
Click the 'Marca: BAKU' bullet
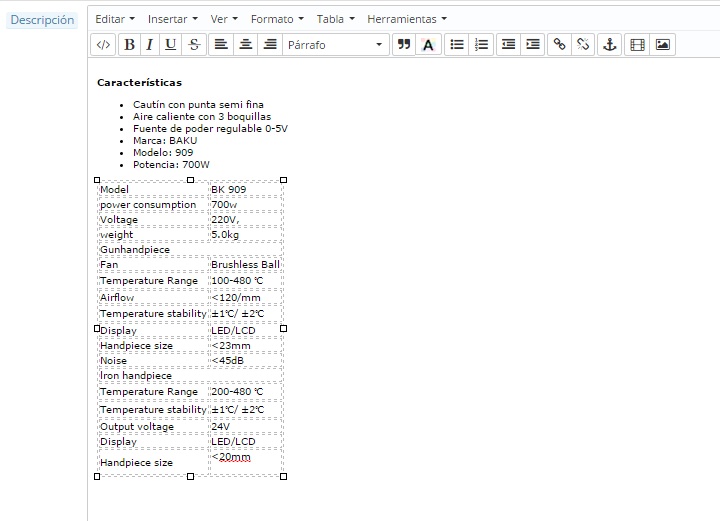tap(165, 140)
